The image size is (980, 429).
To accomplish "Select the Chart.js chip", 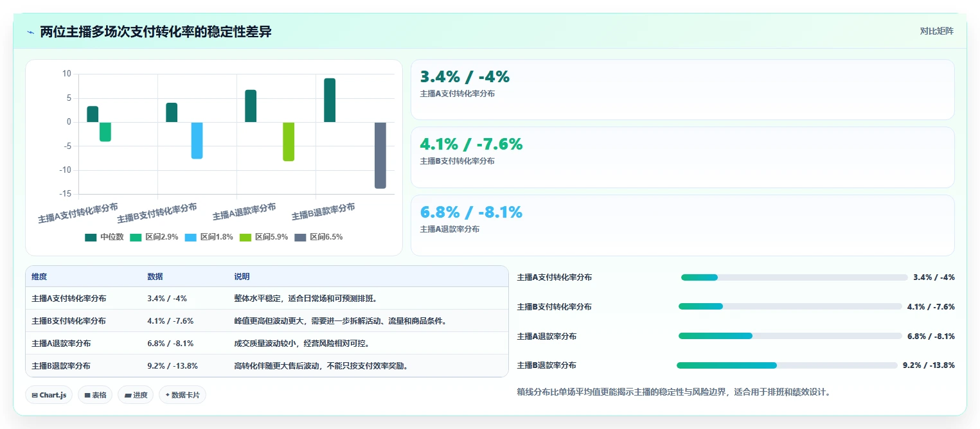I will click(x=49, y=395).
